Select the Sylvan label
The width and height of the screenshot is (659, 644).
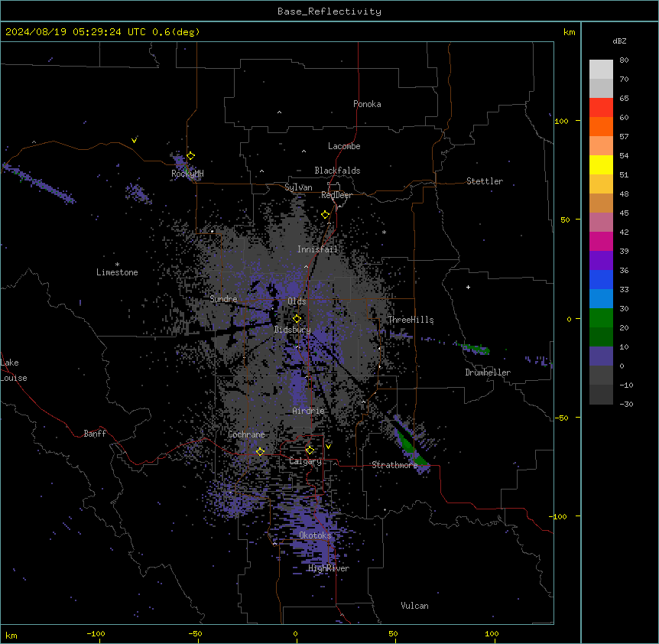pos(298,187)
